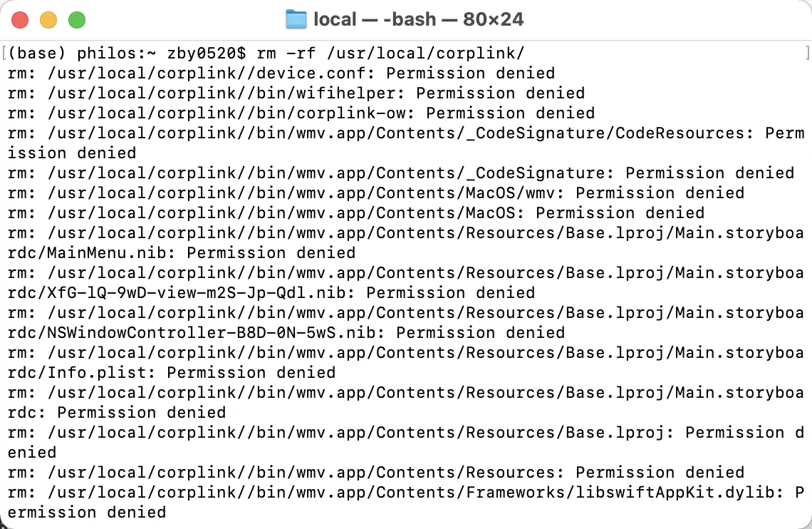
Task: Click the corplink-ow permission denied line
Action: [301, 113]
